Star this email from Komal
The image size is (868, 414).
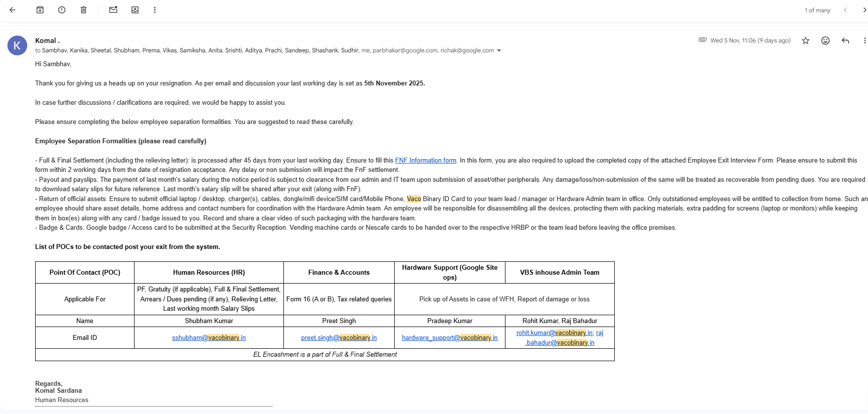pyautogui.click(x=806, y=41)
